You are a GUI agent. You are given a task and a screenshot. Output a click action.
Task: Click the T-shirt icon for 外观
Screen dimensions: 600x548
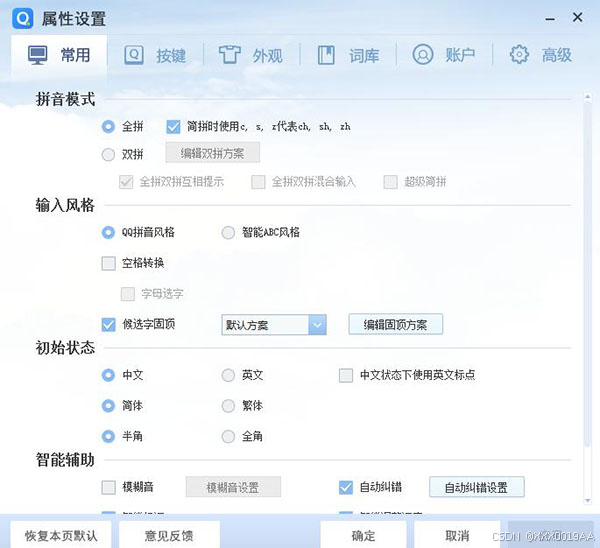(x=230, y=55)
